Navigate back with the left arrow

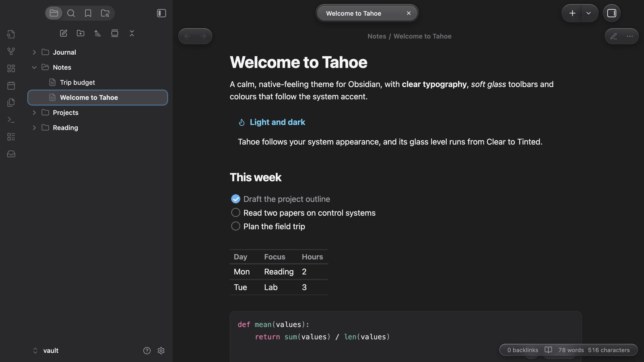[188, 36]
